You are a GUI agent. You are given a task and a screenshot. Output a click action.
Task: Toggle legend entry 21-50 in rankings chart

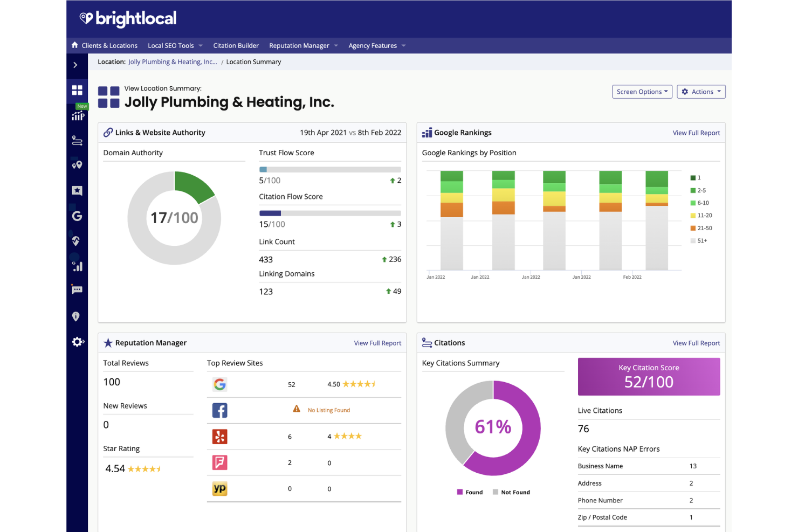coord(701,228)
